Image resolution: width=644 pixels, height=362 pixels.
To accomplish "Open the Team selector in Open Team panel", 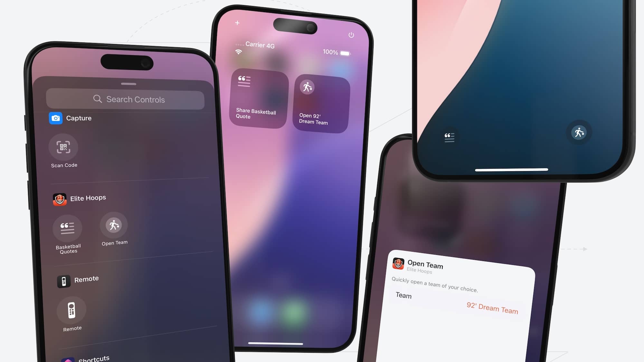I will coord(492,310).
